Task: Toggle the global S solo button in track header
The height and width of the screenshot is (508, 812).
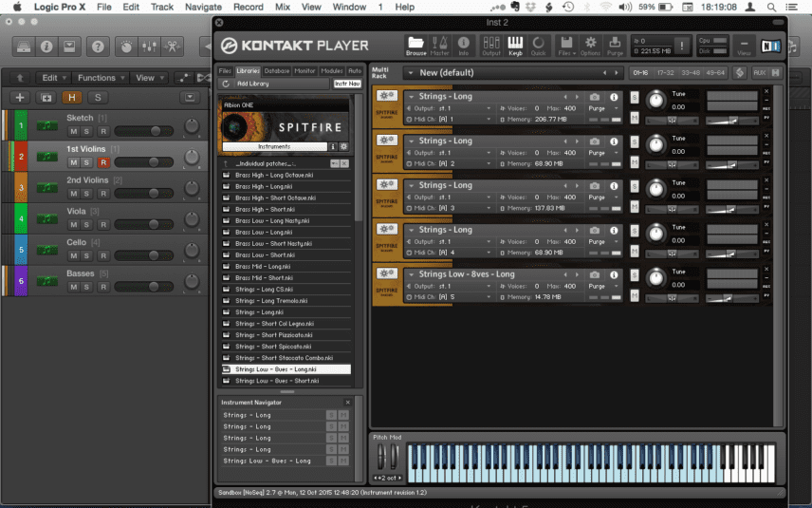Action: 98,97
